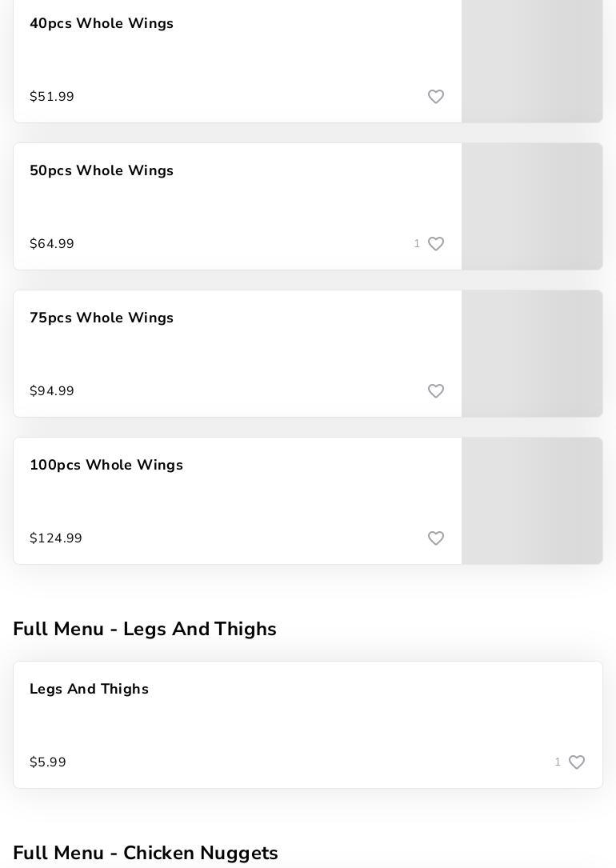Open 40pcs Whole Wings item title
616x868 pixels.
click(102, 24)
